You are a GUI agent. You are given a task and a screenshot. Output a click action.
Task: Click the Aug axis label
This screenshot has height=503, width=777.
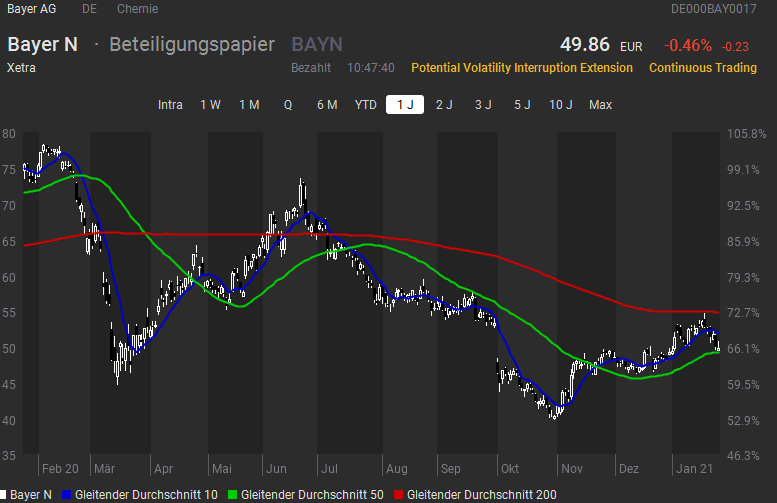click(x=397, y=469)
